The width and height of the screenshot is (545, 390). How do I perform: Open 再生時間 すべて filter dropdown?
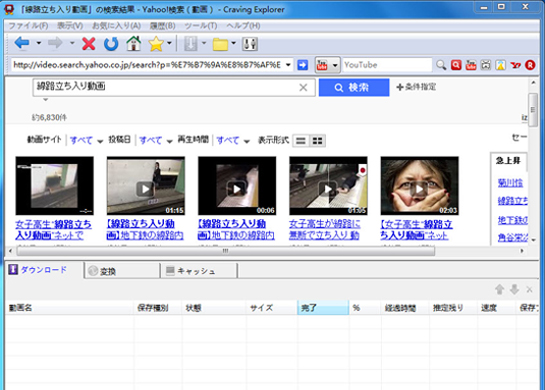[x=233, y=141]
